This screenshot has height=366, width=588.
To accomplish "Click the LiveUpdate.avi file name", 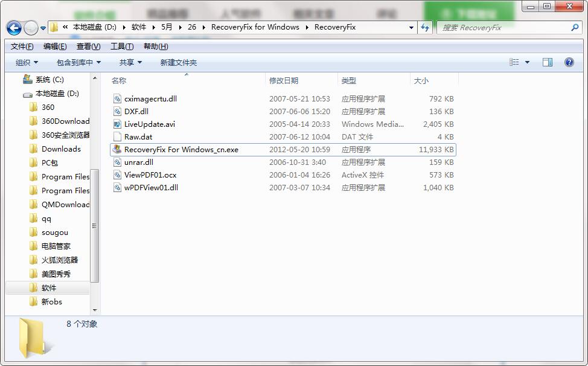I will (x=150, y=124).
